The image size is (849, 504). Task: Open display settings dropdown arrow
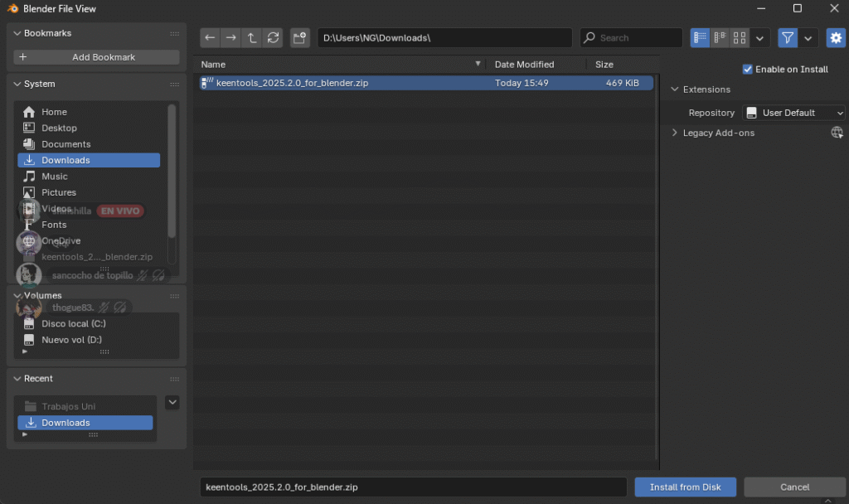(759, 38)
